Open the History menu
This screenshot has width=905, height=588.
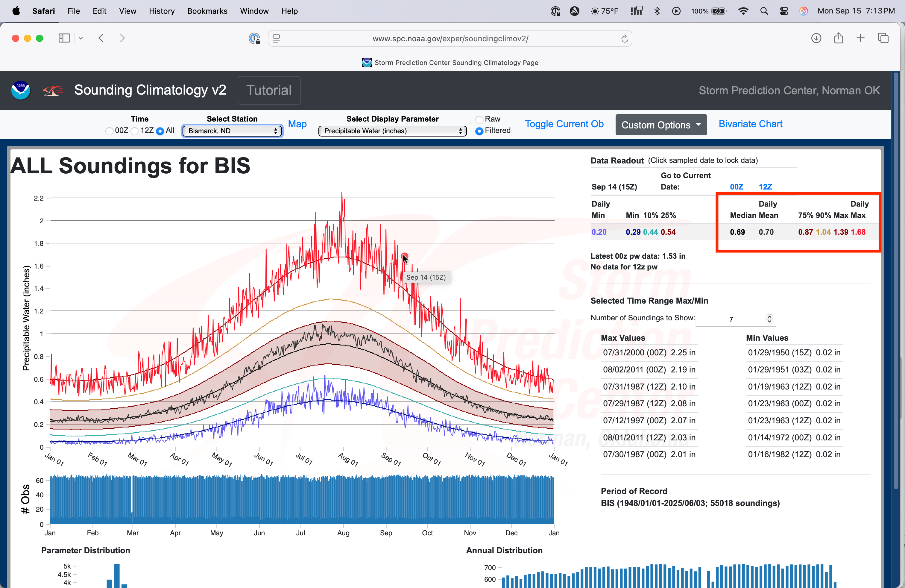pos(162,11)
